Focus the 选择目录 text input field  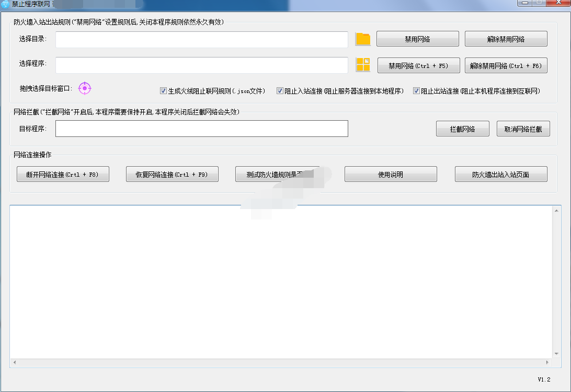(x=201, y=40)
